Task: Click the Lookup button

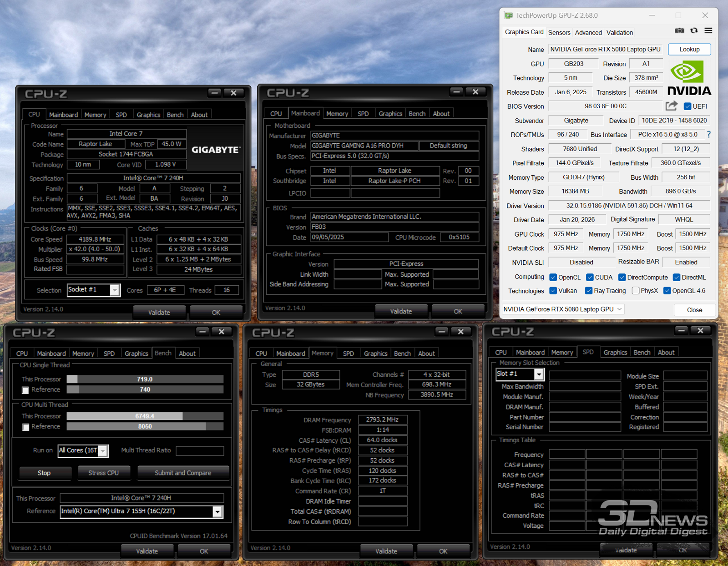Action: point(689,49)
